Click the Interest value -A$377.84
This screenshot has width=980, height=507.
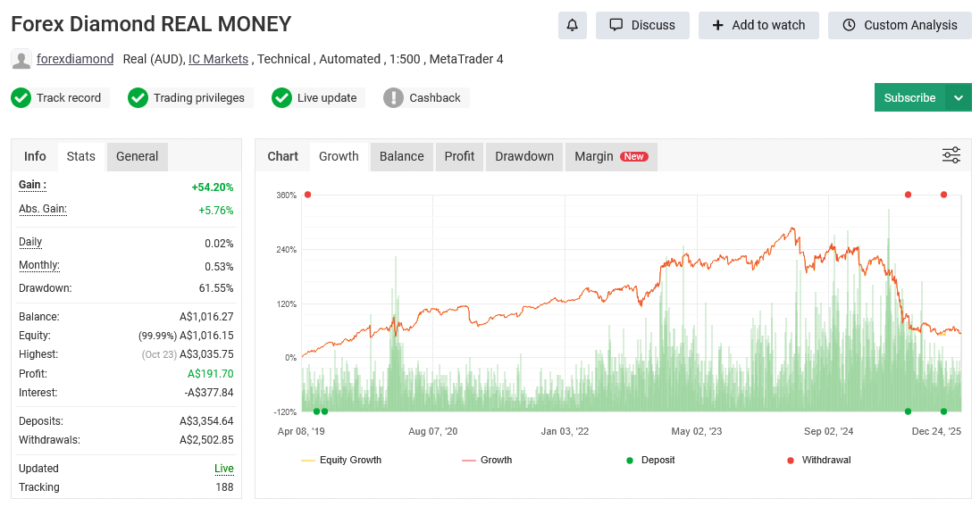point(209,393)
